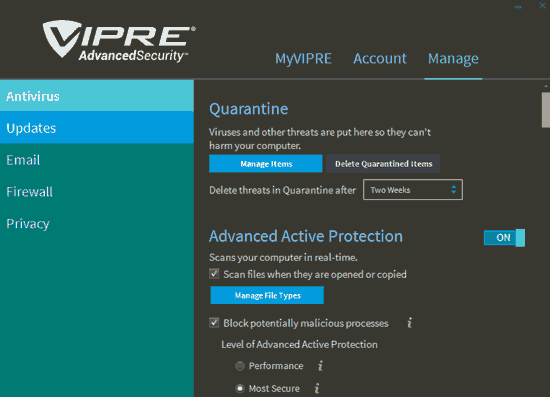Minimize the VIPRE window
Viewport: 550px width, 397px height.
[518, 7]
